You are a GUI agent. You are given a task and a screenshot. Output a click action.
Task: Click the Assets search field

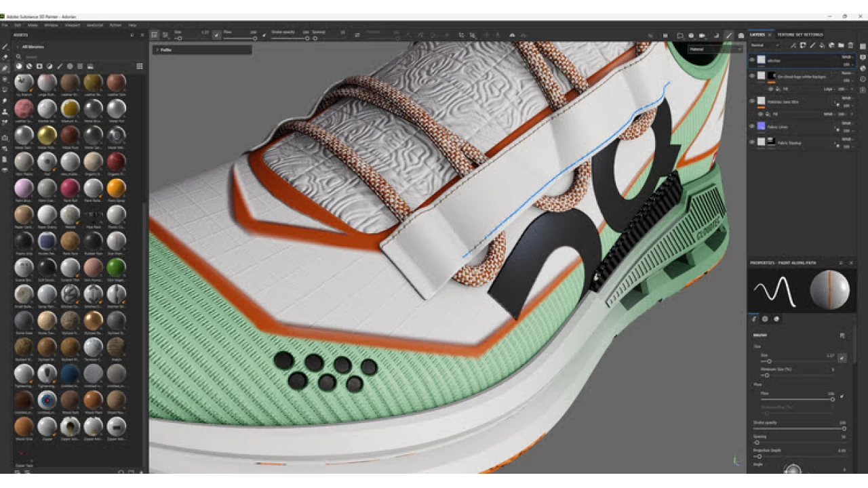click(78, 57)
